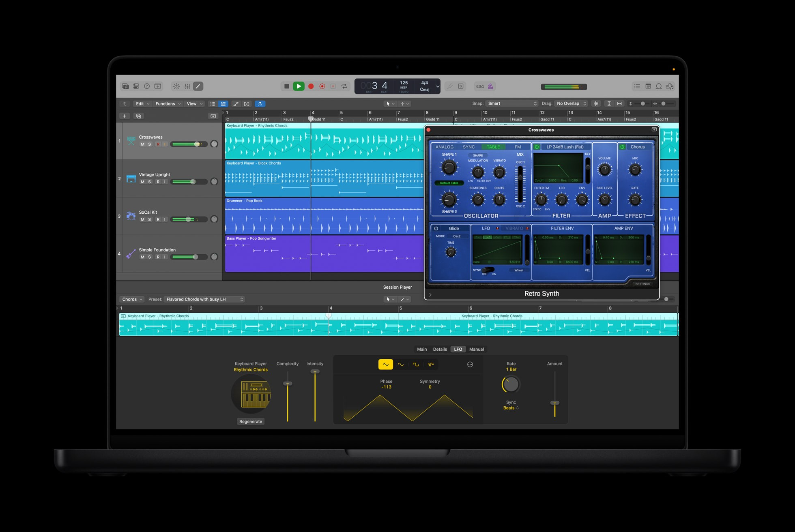Adjust the Intensity slider

point(315,371)
